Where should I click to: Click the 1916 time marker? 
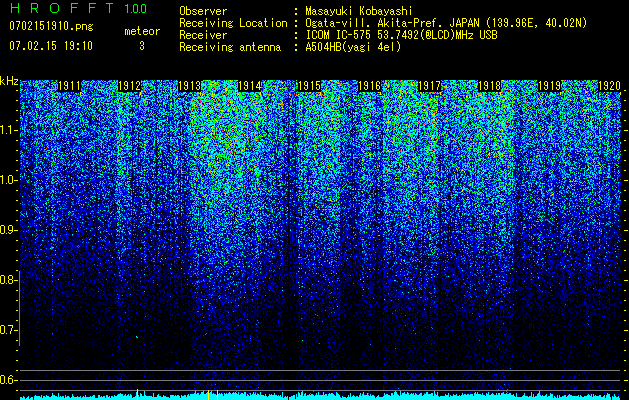(x=369, y=86)
